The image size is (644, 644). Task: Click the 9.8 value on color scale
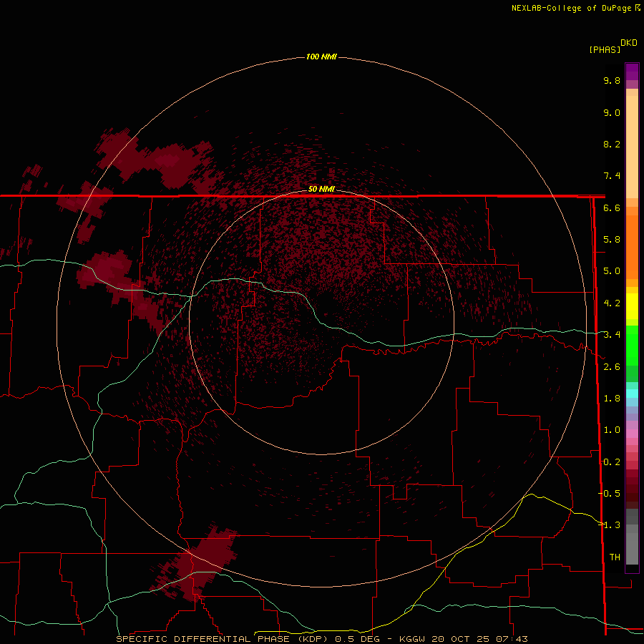[x=612, y=80]
